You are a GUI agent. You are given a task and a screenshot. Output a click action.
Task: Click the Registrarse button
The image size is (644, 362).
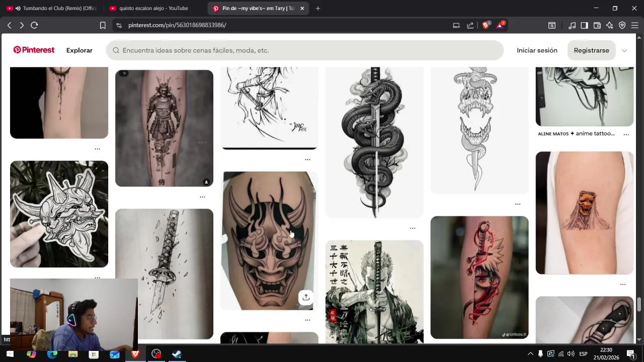click(x=591, y=50)
